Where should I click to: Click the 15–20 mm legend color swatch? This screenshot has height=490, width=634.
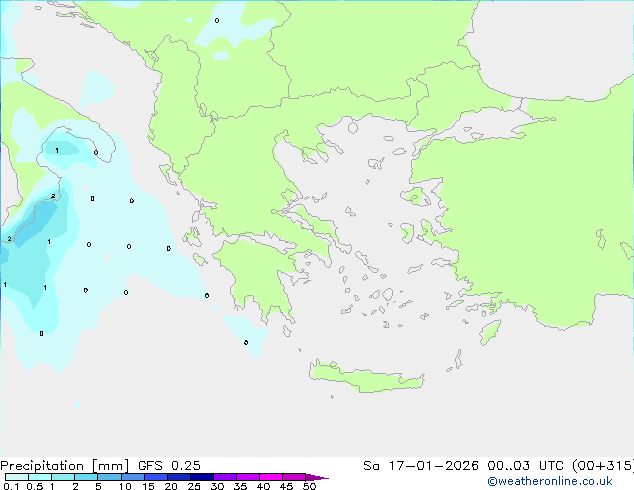pos(155,477)
